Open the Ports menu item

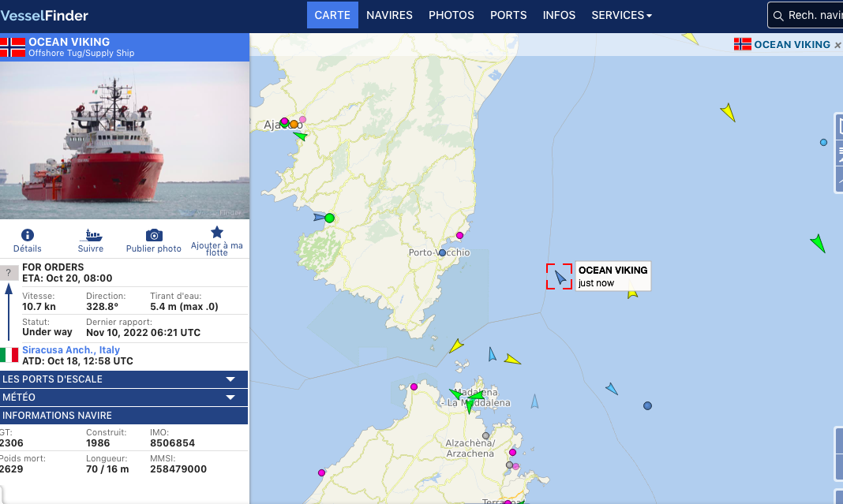508,15
